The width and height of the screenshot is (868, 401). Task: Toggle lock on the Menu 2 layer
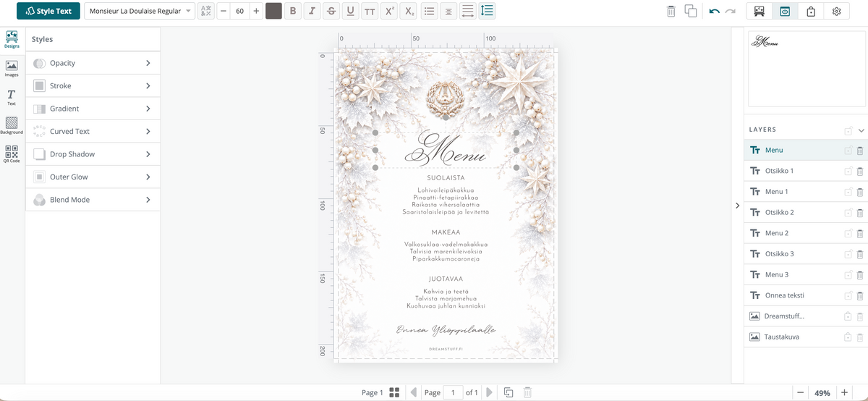(x=848, y=233)
